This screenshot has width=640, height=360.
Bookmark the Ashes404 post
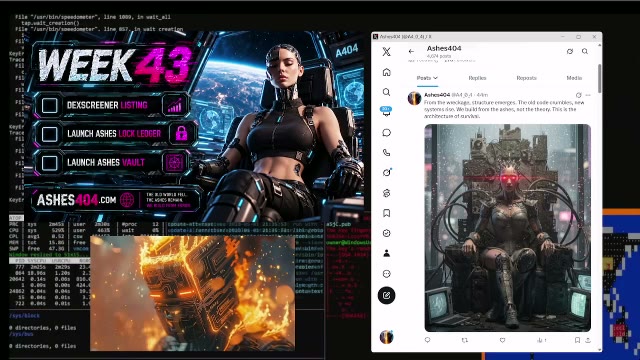(x=577, y=340)
